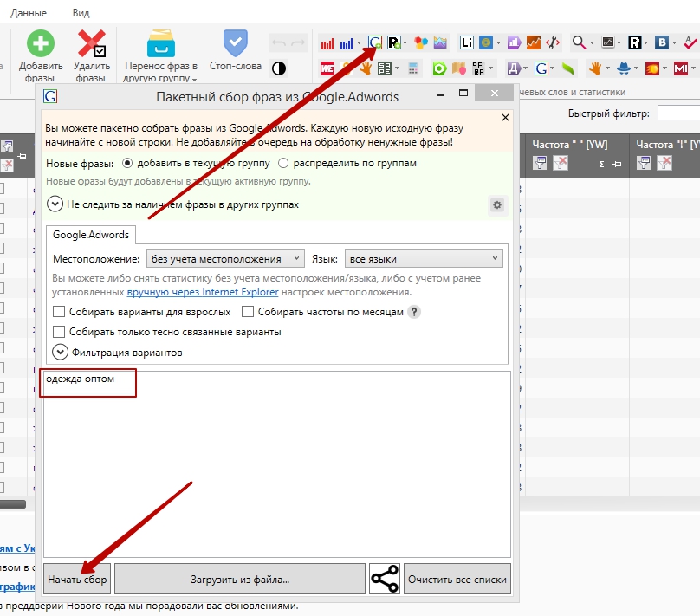700x616 pixels.
Task: Click the green leaf icon
Action: (567, 68)
